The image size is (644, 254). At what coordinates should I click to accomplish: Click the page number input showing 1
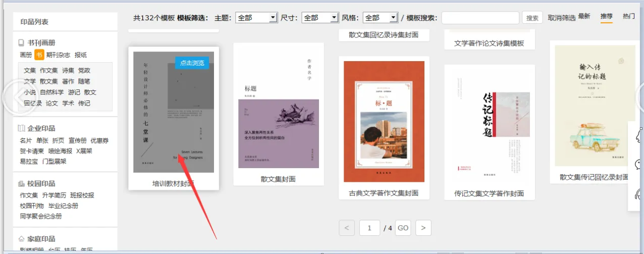pos(369,228)
